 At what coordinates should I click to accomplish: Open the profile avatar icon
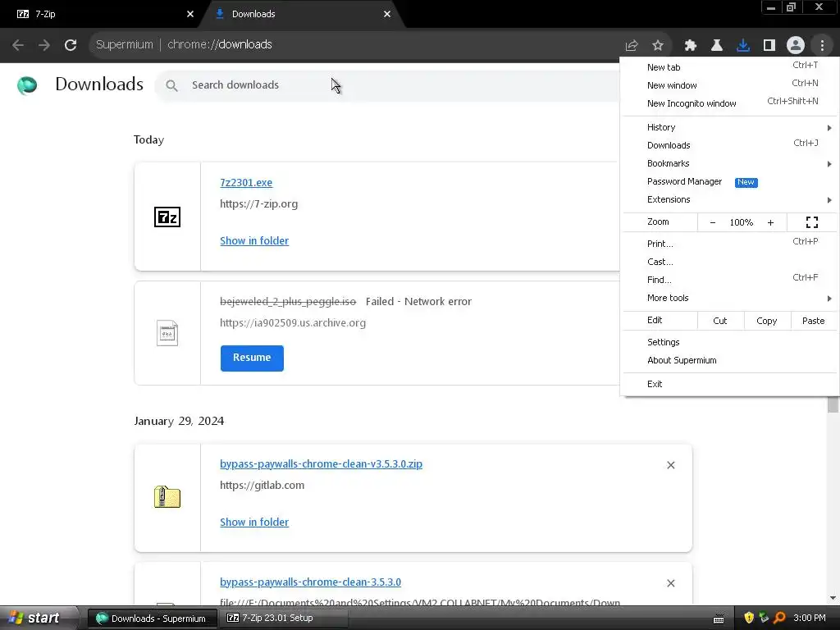click(796, 46)
